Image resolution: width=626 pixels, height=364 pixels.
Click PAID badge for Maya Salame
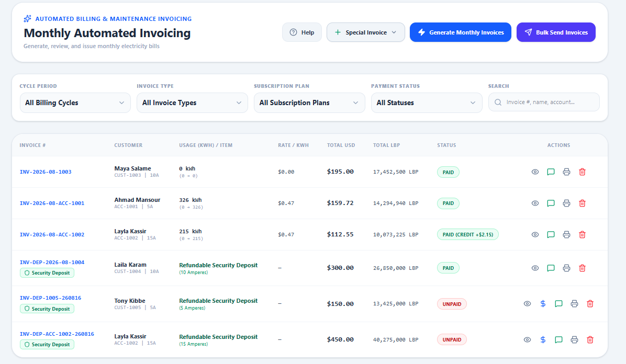point(448,173)
